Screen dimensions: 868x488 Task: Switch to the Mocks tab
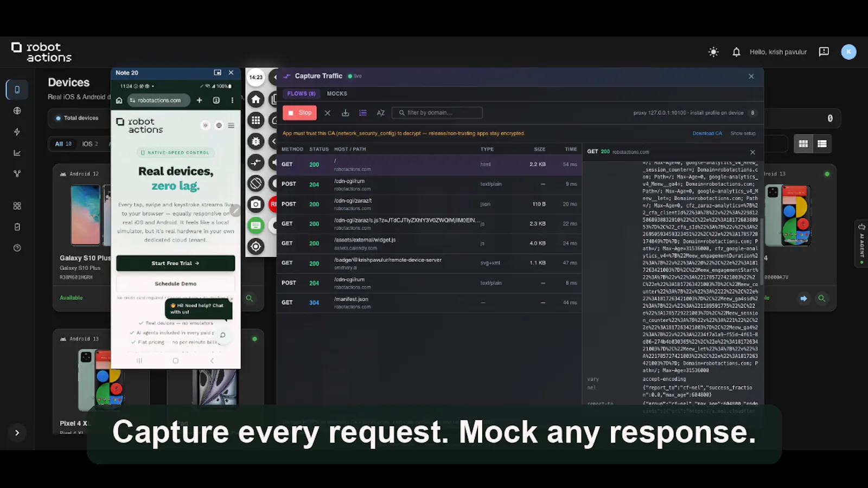click(x=337, y=94)
